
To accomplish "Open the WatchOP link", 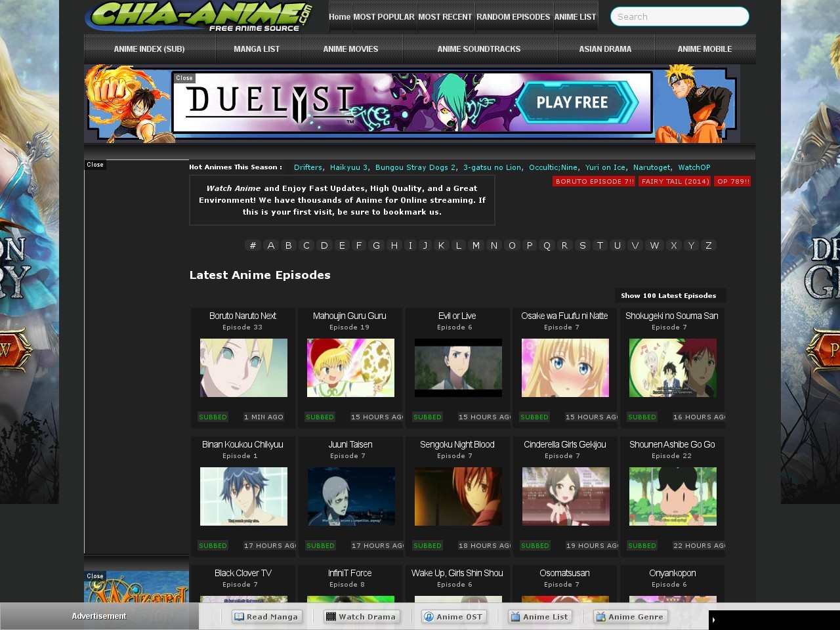I will pyautogui.click(x=694, y=167).
